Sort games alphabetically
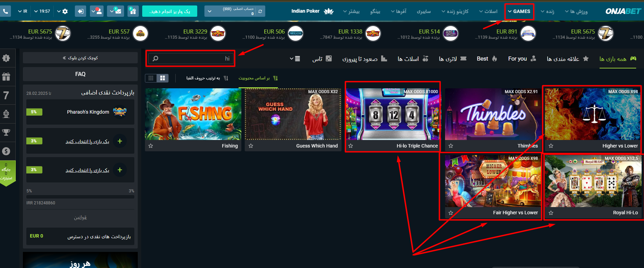 (x=207, y=78)
